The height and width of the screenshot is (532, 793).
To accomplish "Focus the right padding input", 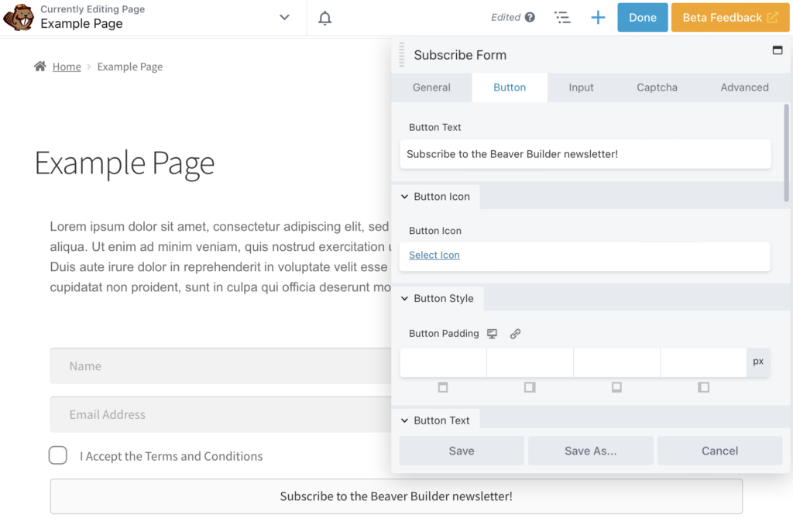I will pos(530,362).
